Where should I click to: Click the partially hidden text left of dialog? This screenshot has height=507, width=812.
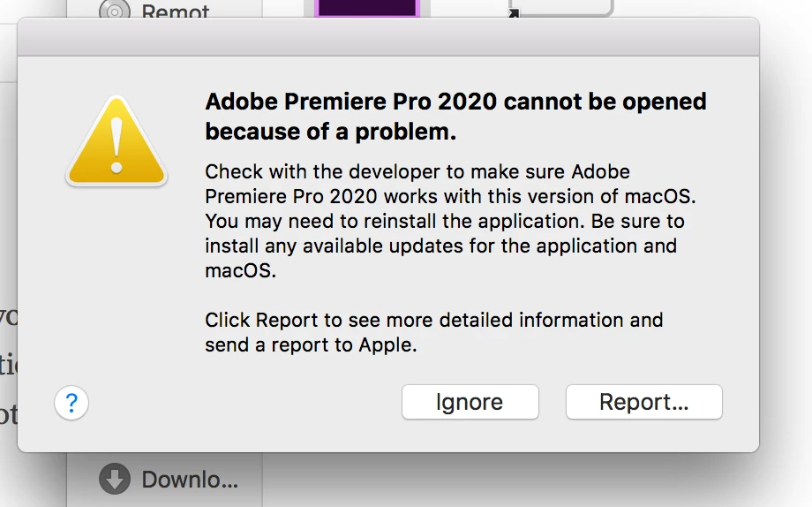click(x=8, y=364)
